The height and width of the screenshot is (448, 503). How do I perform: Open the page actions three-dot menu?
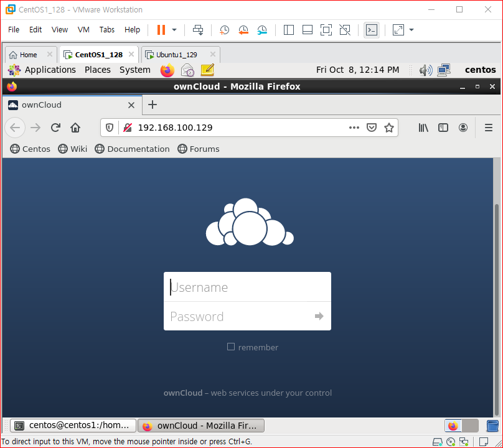tap(354, 128)
